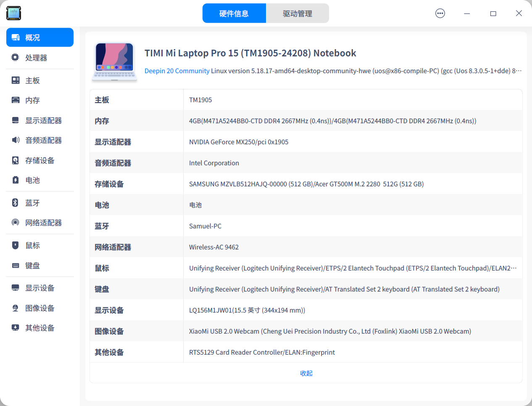Viewport: 532px width, 406px height.
Task: Click the Wireless-AC 9462 value
Action: point(214,247)
